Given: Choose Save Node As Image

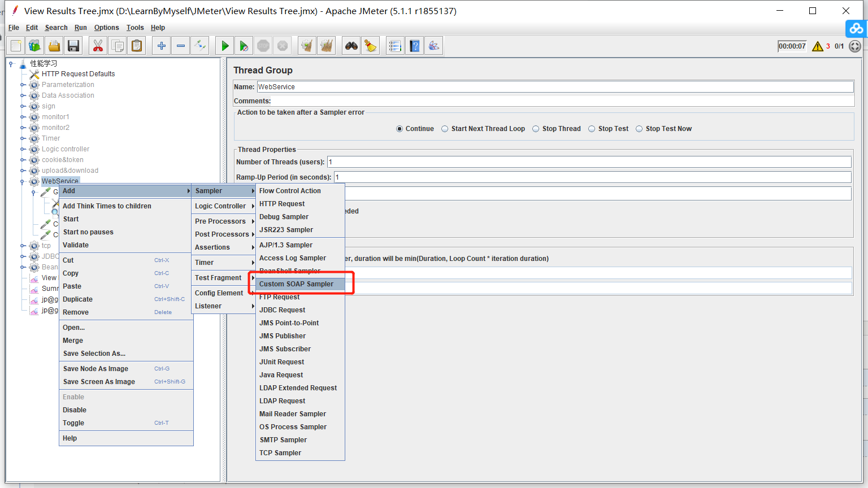Looking at the screenshot, I should [x=126, y=369].
